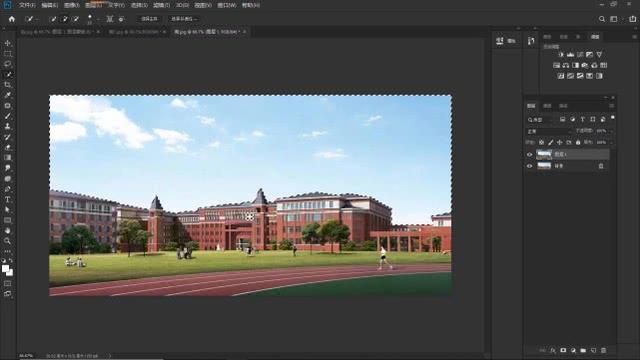Select the Lasso tool
Viewport: 640px width, 360px height.
pyautogui.click(x=7, y=64)
